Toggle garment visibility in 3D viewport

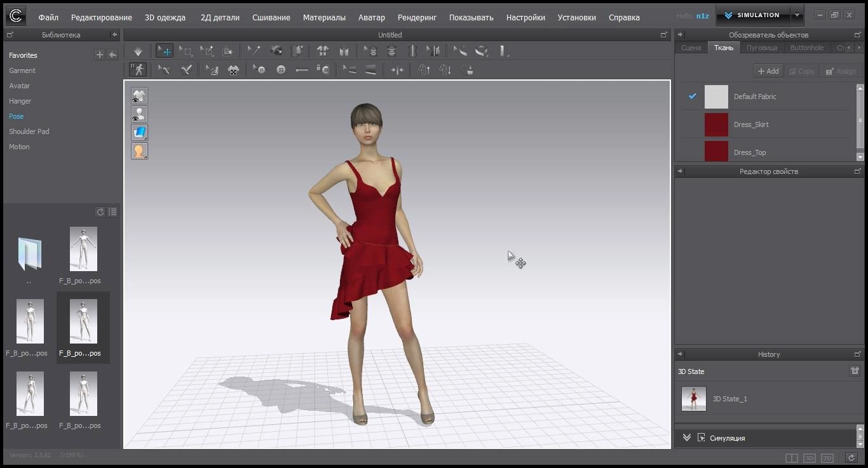click(x=139, y=96)
